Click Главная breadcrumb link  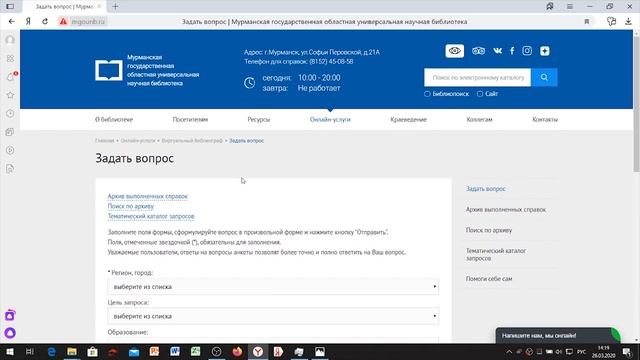tap(104, 140)
